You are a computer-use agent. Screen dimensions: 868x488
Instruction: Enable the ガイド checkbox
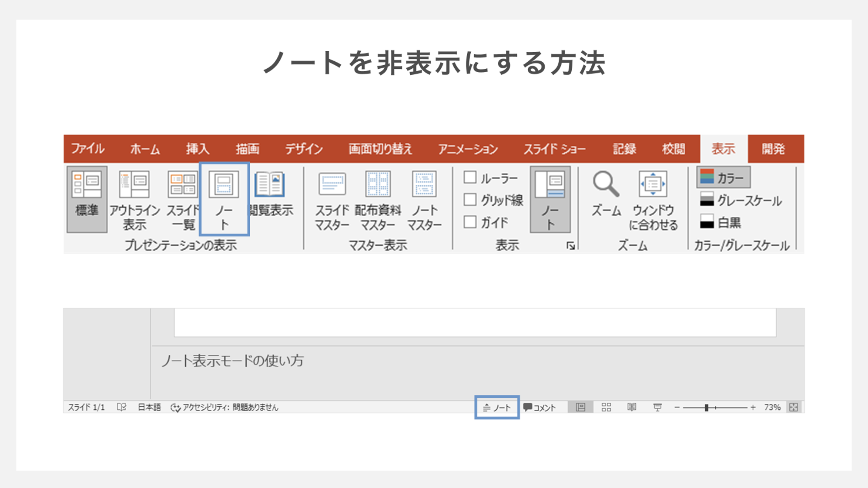[x=470, y=222]
